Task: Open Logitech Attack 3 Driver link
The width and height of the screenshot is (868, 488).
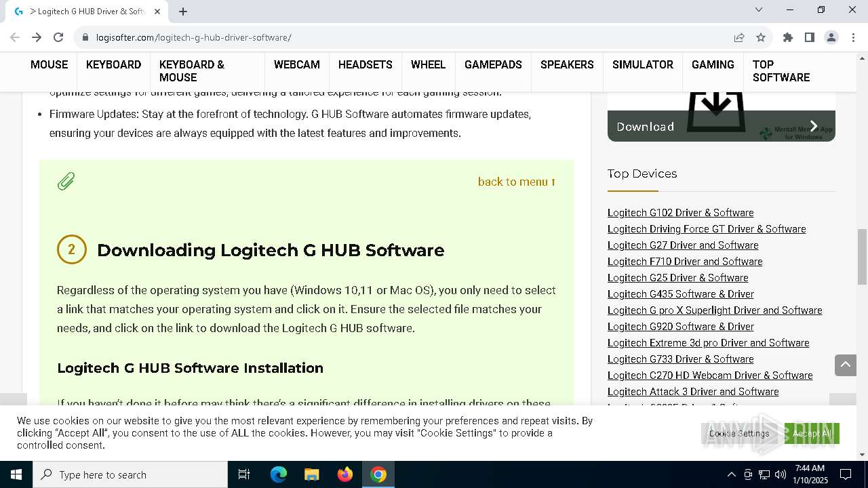Action: point(693,392)
